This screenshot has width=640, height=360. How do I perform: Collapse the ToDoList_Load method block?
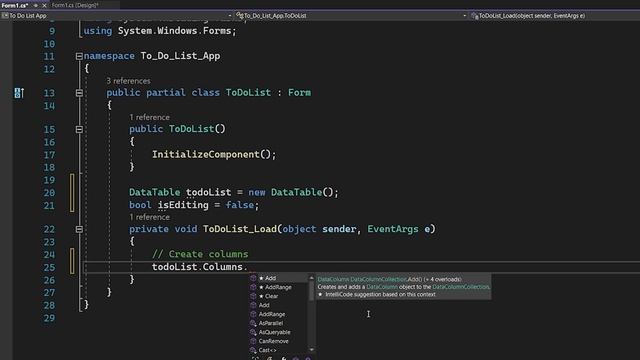tap(79, 229)
